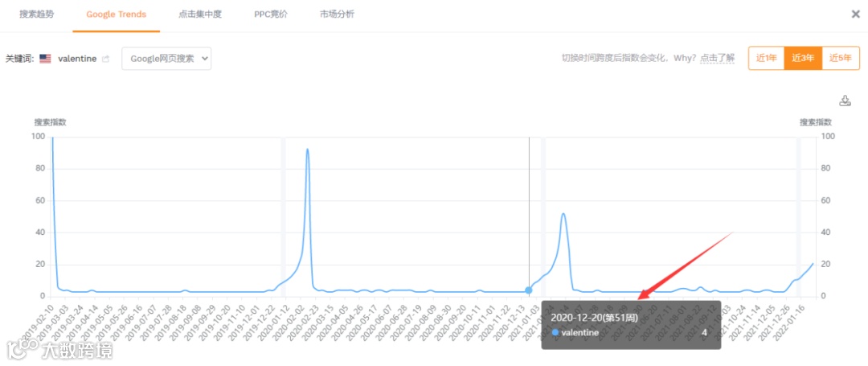Click the valentine legend dot in tooltip
This screenshot has width=868, height=366.
[555, 332]
